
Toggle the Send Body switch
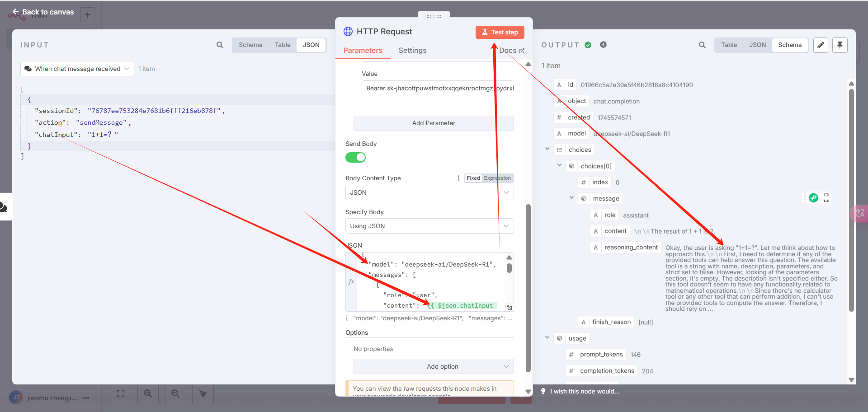pos(355,157)
